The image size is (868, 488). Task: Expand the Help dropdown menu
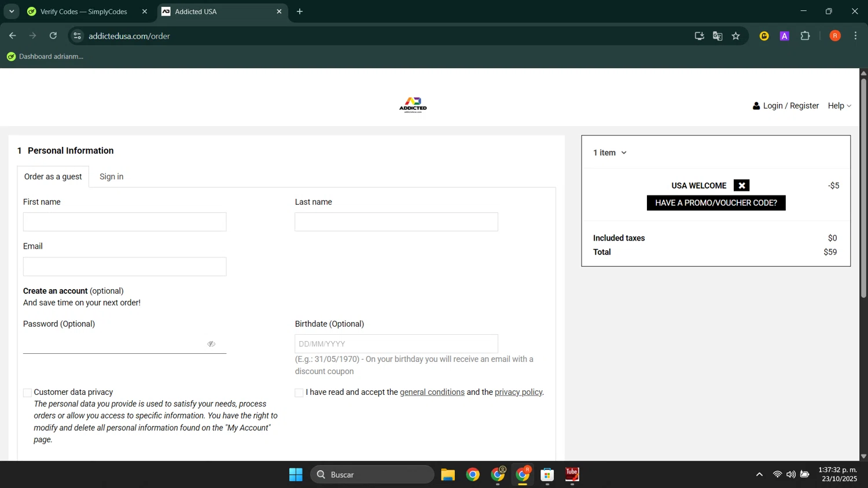click(840, 106)
